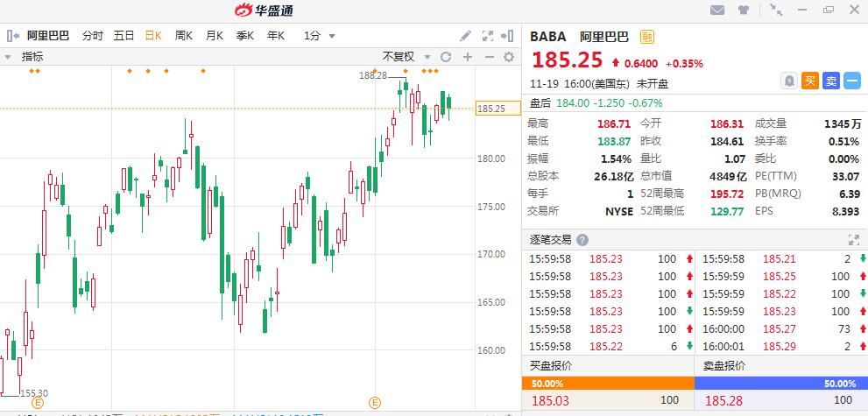Set a price alert bell
The height and width of the screenshot is (416, 868).
789,81
